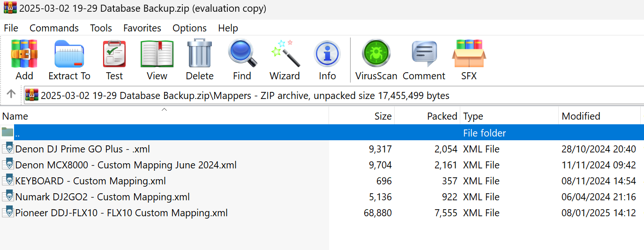This screenshot has height=250, width=644.
Task: Select Denon DJ Prime GO Plus - .xml
Action: point(82,149)
